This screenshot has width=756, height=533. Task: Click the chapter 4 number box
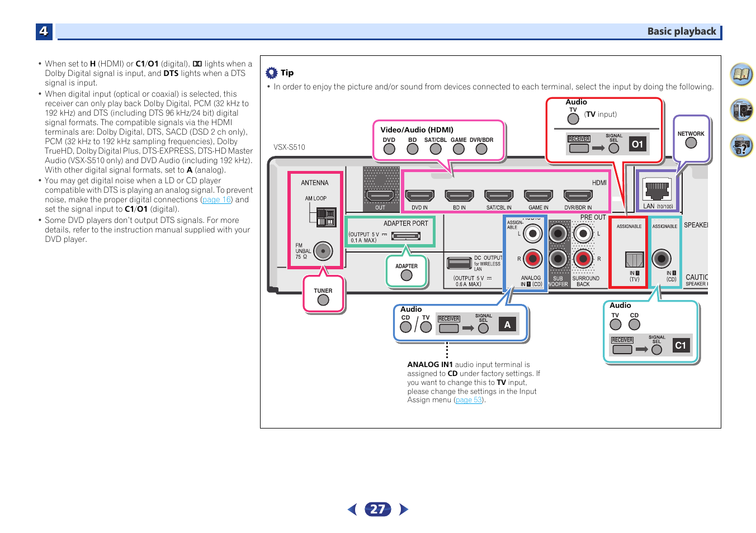pos(44,31)
